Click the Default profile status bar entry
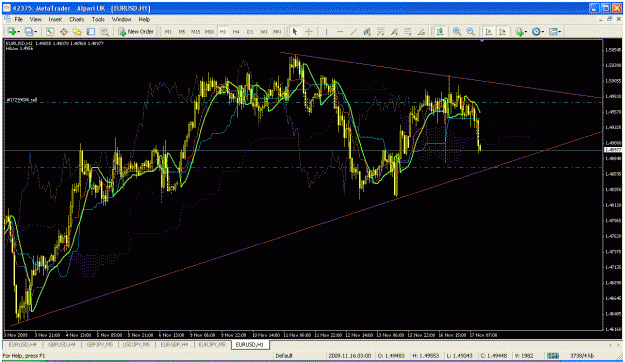The width and height of the screenshot is (625, 362). (x=284, y=356)
